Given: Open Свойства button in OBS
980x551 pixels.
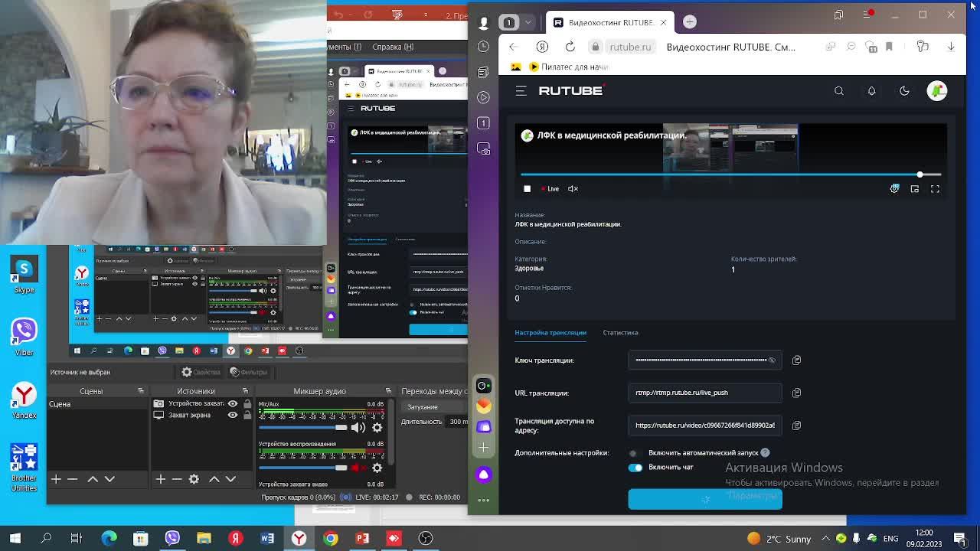Looking at the screenshot, I should pyautogui.click(x=201, y=372).
